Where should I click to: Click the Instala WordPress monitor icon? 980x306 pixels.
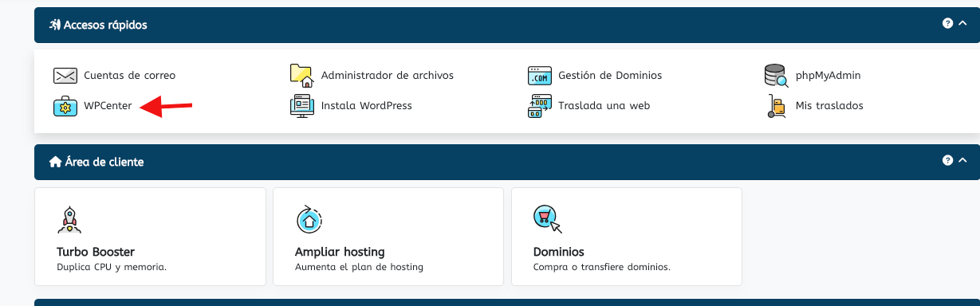coord(301,105)
